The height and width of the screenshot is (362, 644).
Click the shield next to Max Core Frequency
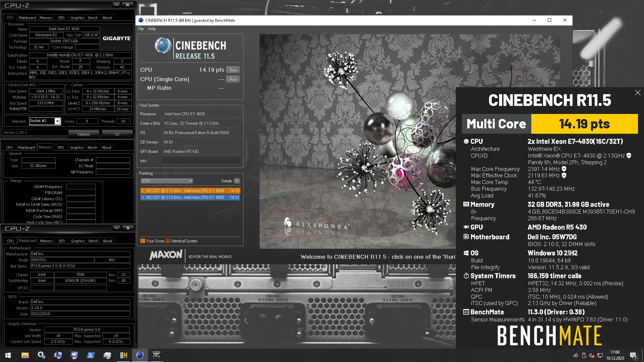(564, 169)
